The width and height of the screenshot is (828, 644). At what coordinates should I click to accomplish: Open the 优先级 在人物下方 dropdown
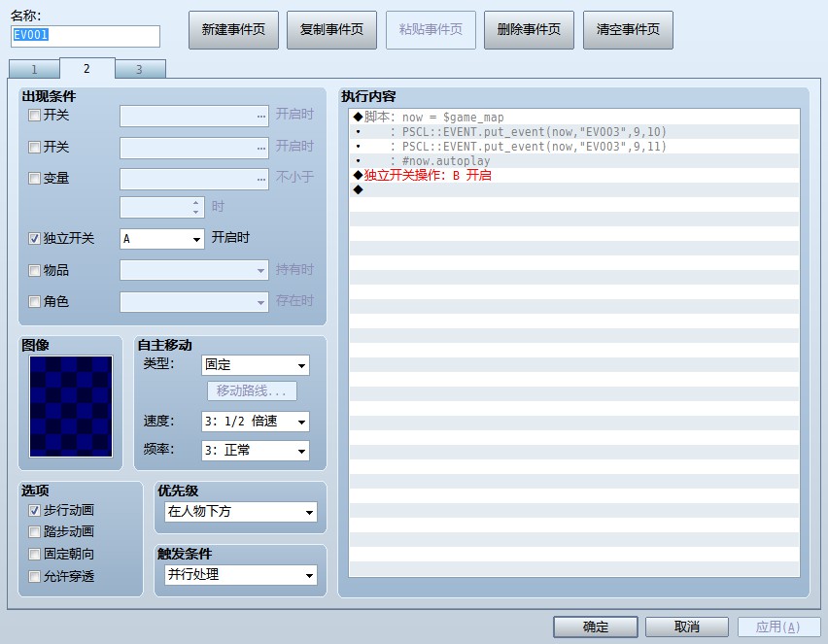tap(241, 512)
